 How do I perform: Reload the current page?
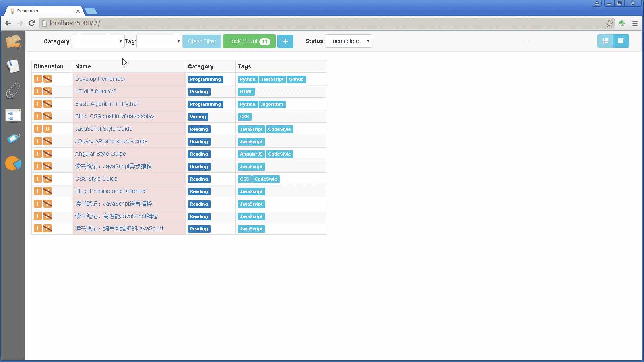[x=31, y=23]
